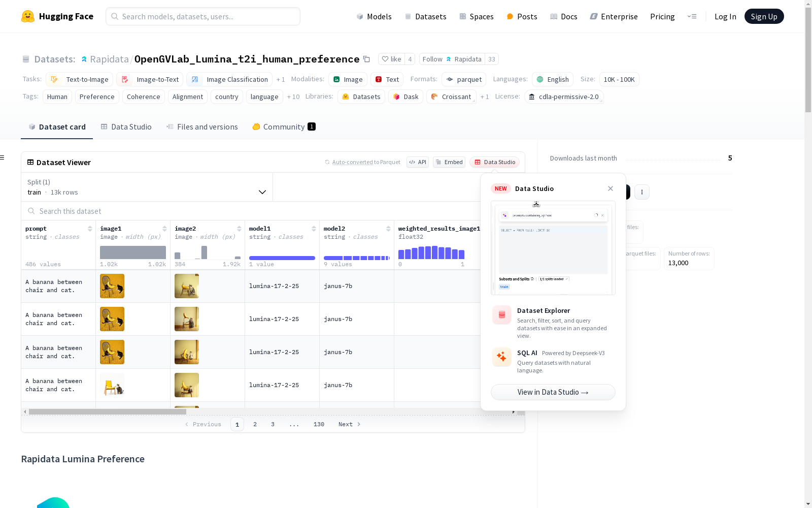Open the Croissant library tag
The image size is (812, 508).
(451, 97)
